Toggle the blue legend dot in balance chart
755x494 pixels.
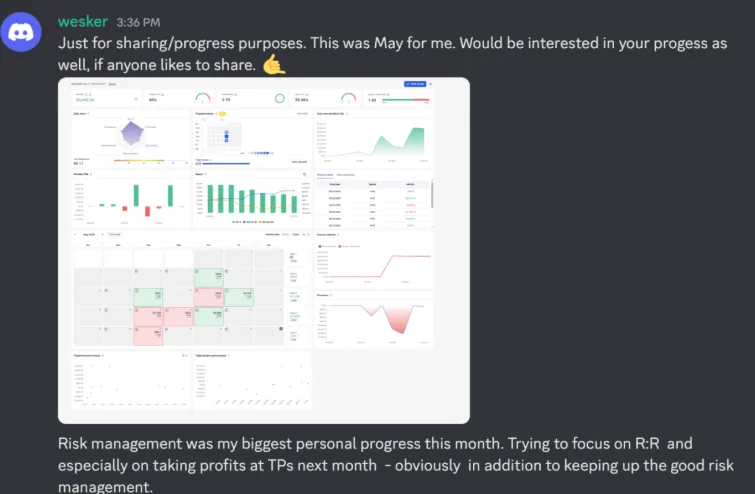pyautogui.click(x=320, y=246)
